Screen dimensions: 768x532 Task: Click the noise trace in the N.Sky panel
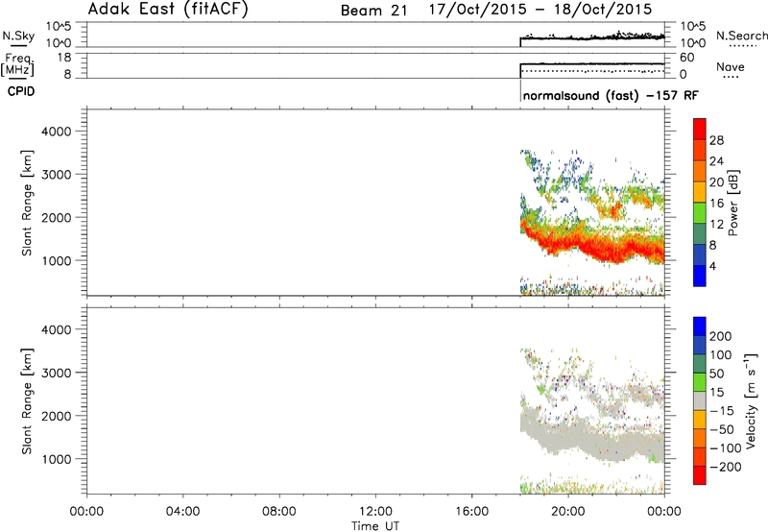point(592,37)
